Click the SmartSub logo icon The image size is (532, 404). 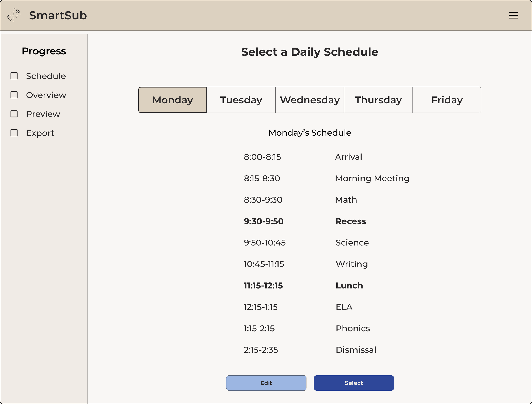(14, 15)
